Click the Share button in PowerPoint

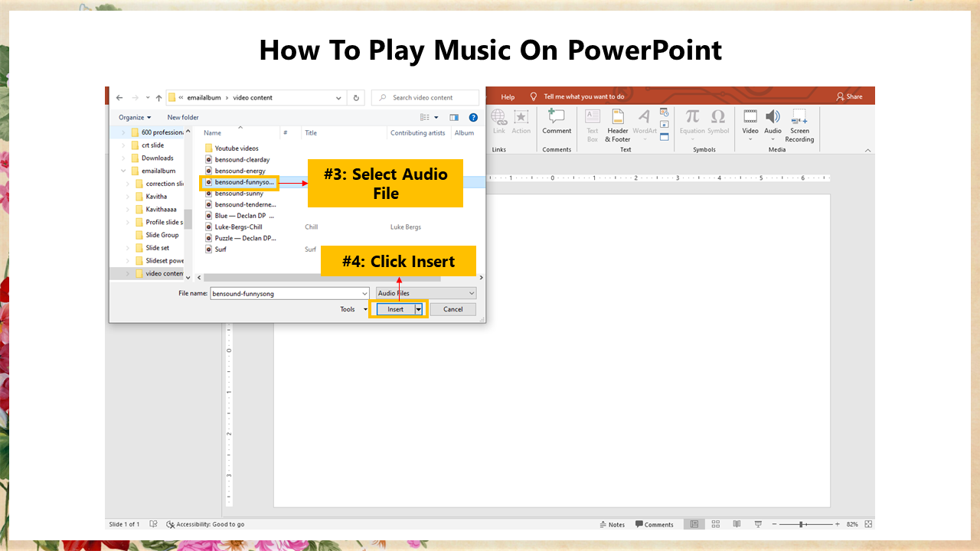[x=849, y=96]
